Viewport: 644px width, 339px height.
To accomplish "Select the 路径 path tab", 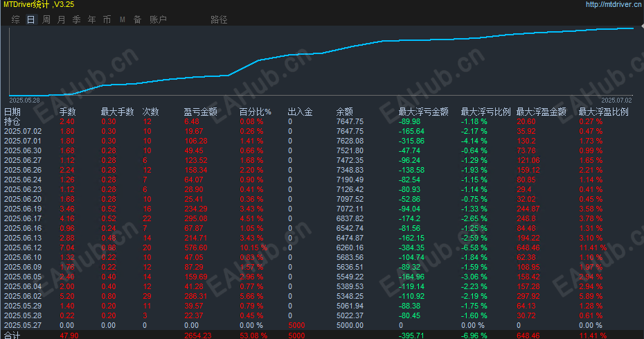I will click(219, 19).
